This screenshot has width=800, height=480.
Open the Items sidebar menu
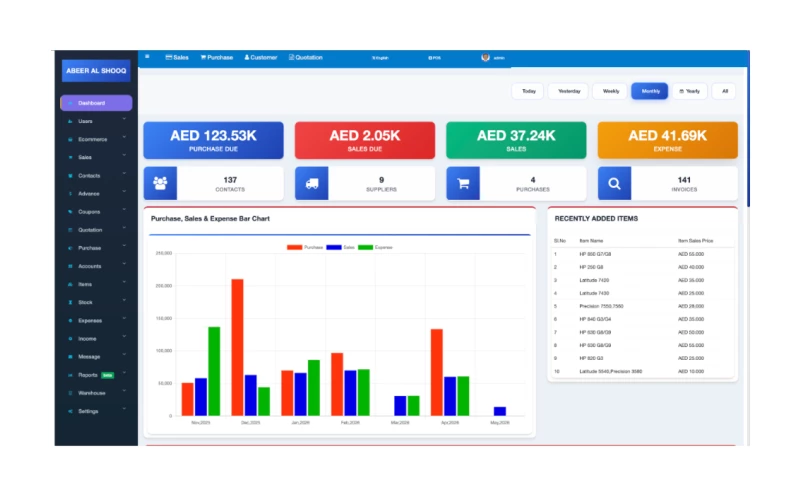96,285
